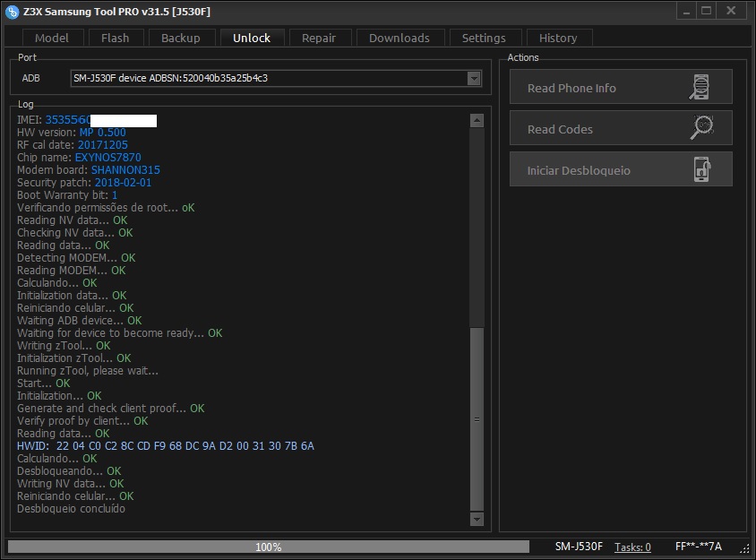756x560 pixels.
Task: Click the RF cal date 20171205 value
Action: click(x=103, y=144)
